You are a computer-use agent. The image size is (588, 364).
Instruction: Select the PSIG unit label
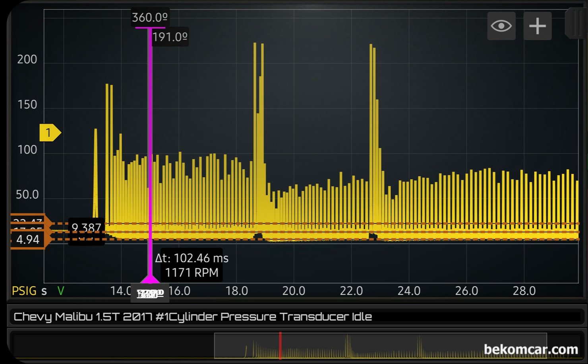(x=24, y=291)
